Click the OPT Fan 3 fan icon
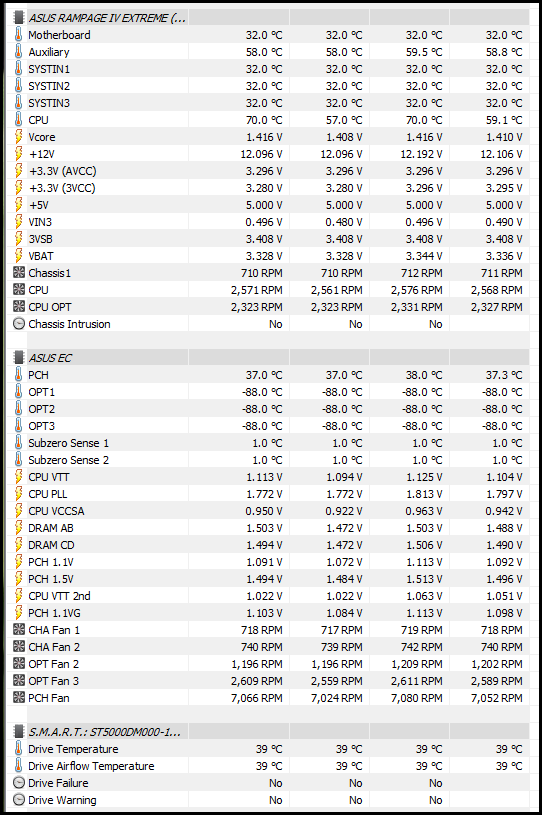542x815 pixels. (x=19, y=680)
